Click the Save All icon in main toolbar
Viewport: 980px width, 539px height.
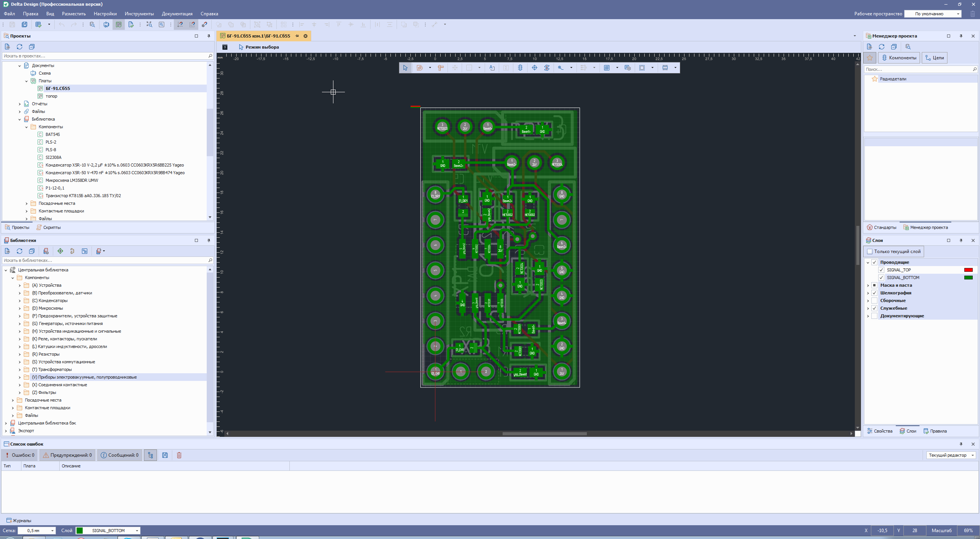24,24
